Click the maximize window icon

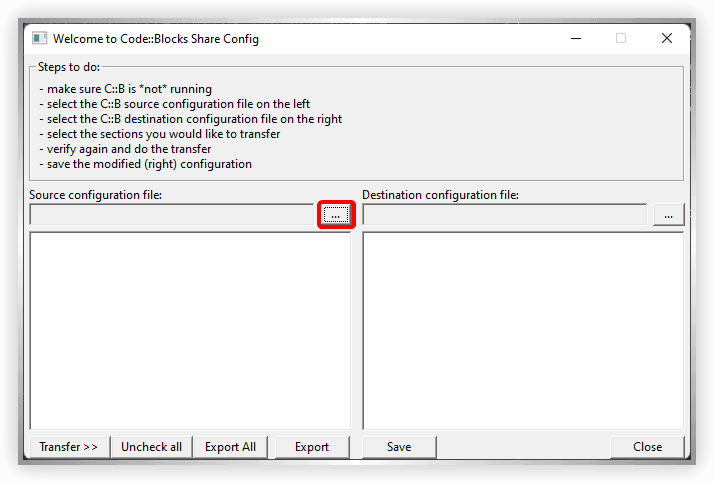click(x=621, y=39)
